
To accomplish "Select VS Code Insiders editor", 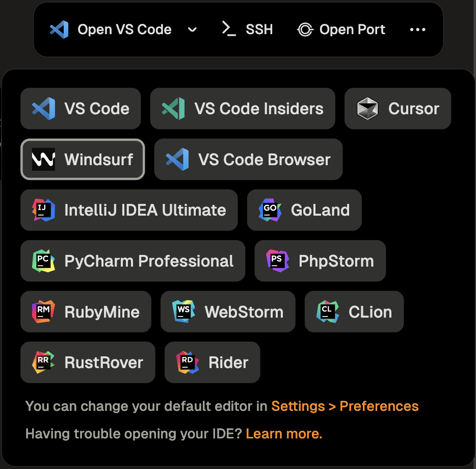I will click(x=243, y=109).
